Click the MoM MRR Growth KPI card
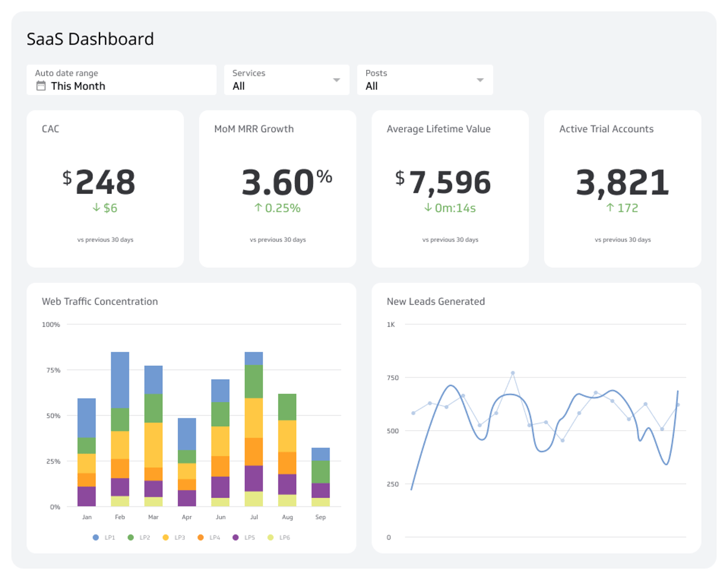The width and height of the screenshot is (728, 580). pos(278,189)
